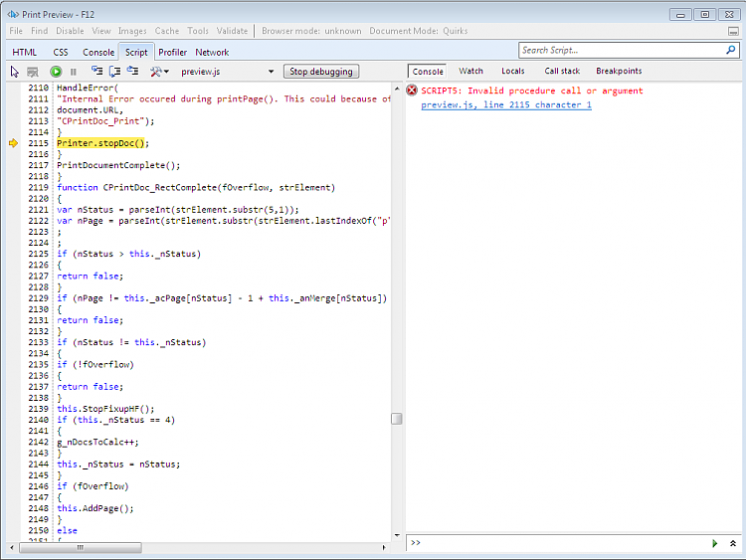Open the Find menu

40,31
